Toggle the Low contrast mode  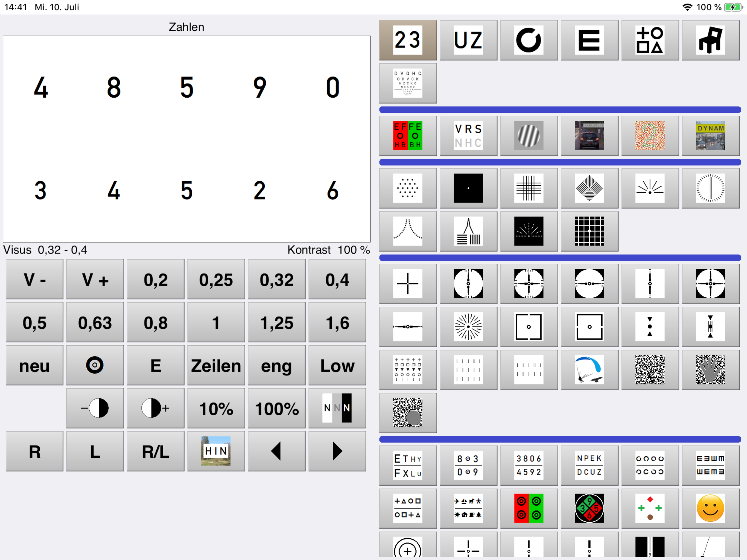[337, 366]
